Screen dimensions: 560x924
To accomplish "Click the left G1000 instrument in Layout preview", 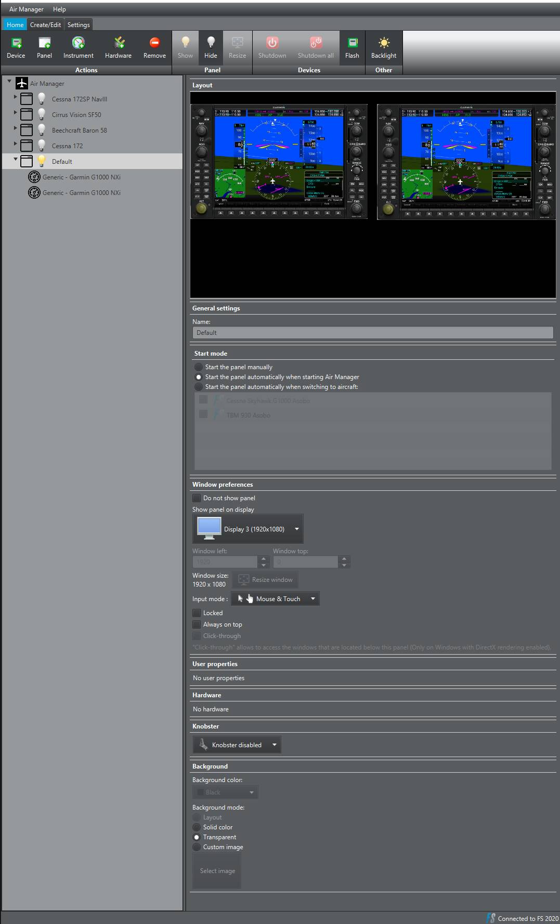I will pyautogui.click(x=279, y=161).
